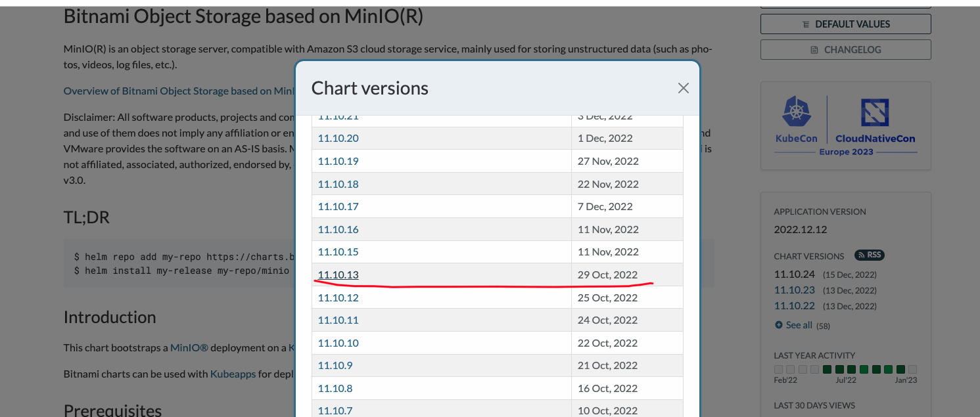
Task: Click the 22 Nov, 2022 date cell
Action: click(x=627, y=185)
